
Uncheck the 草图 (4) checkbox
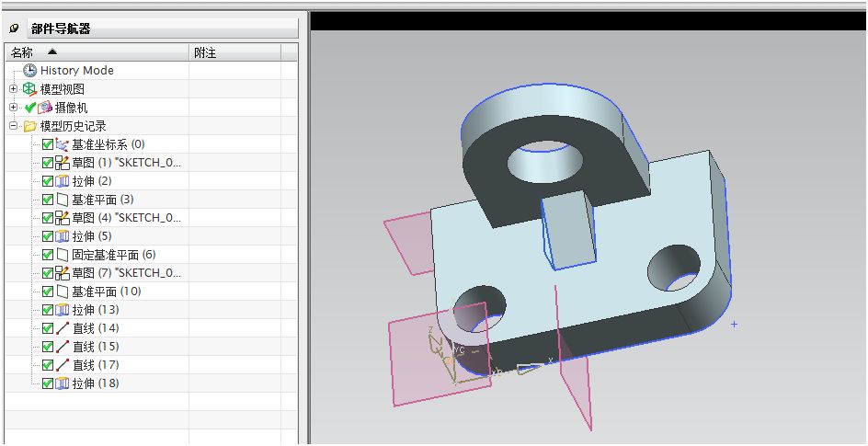tap(48, 218)
